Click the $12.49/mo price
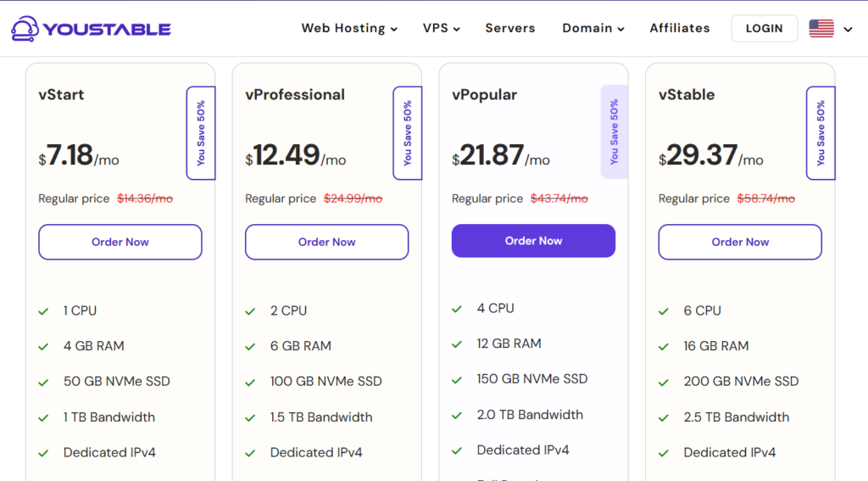868x481 pixels. [x=296, y=155]
